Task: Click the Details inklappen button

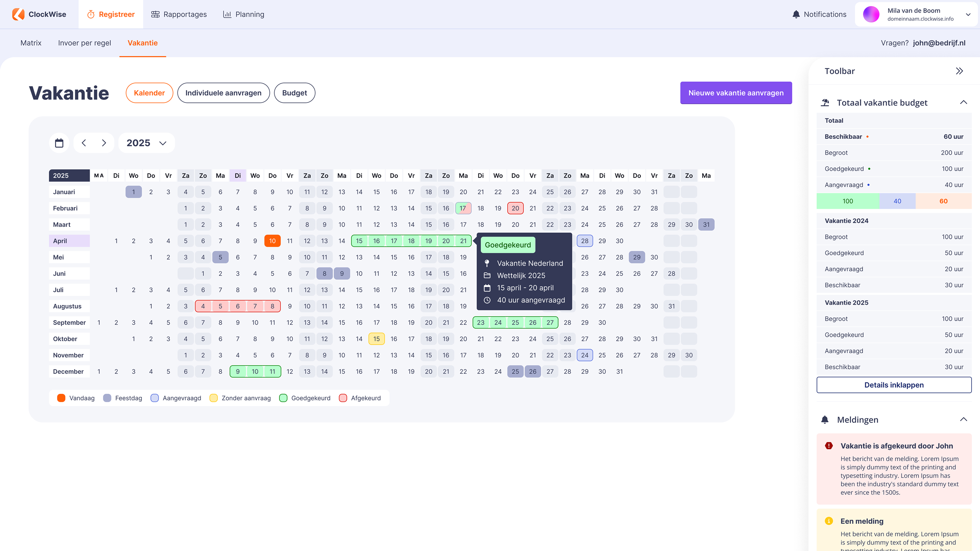Action: click(894, 385)
